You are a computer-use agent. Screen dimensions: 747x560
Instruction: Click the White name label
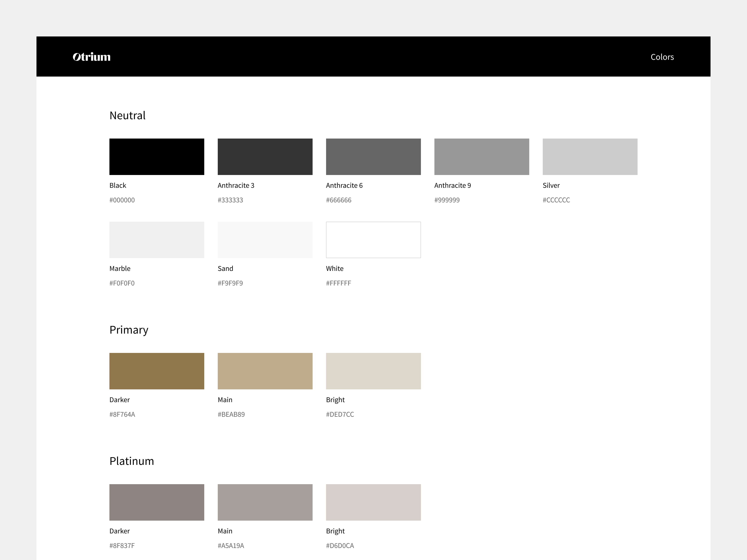click(335, 268)
